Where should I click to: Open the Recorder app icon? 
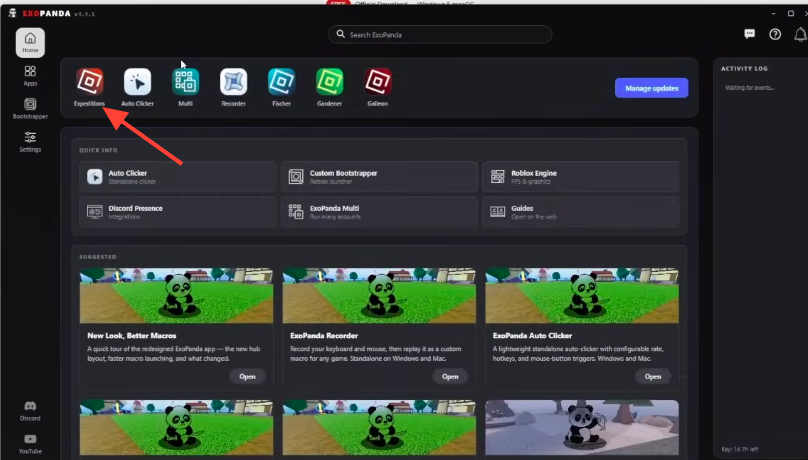(x=233, y=82)
